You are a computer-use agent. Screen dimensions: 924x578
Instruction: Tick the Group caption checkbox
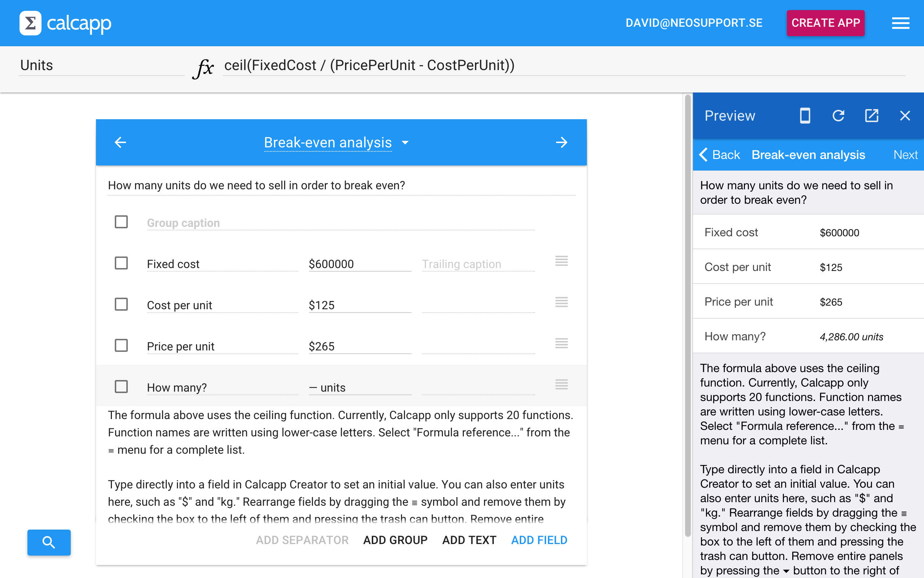click(x=121, y=222)
